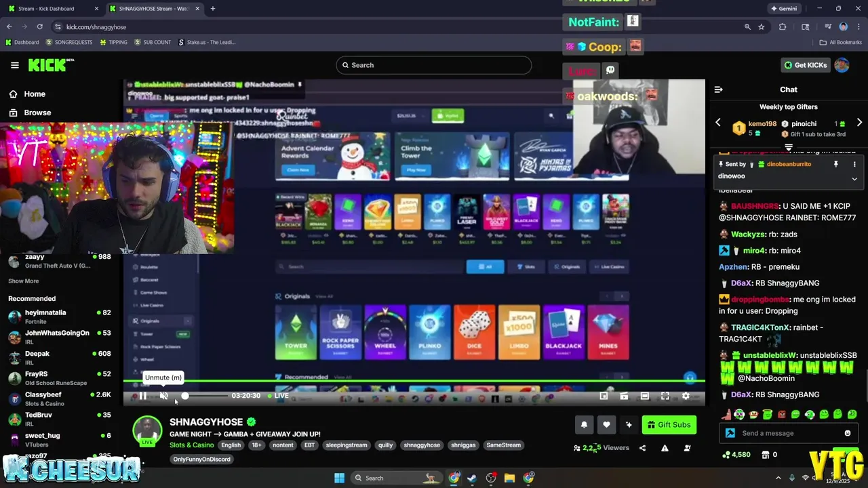Viewport: 868px width, 488px height.
Task: Follow the channel with the heart icon
Action: pos(606,425)
